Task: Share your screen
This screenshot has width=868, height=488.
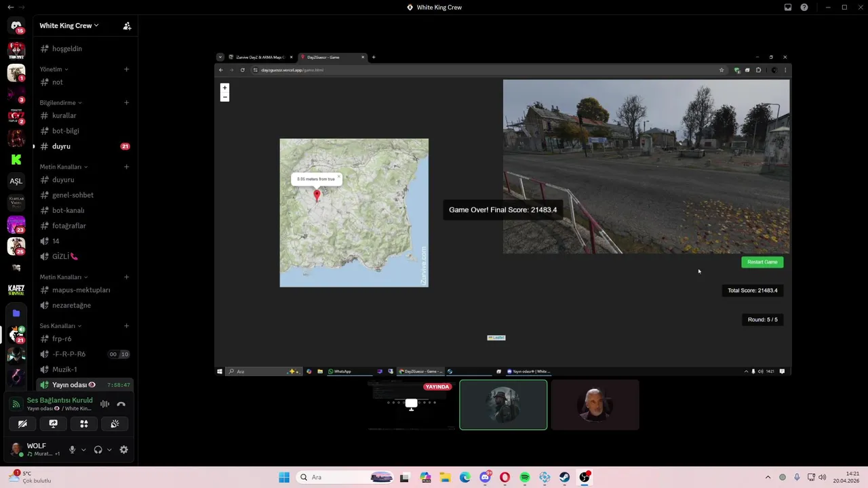Action: [53, 424]
